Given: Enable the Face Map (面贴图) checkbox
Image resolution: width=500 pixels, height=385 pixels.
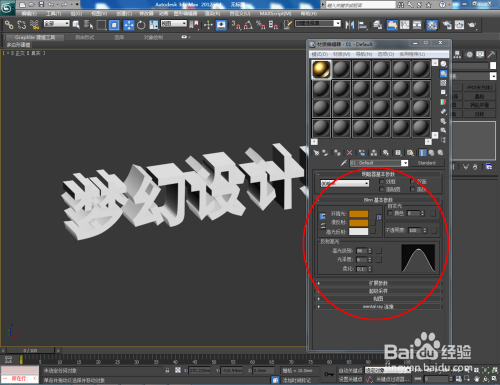Looking at the screenshot, I should [x=382, y=189].
